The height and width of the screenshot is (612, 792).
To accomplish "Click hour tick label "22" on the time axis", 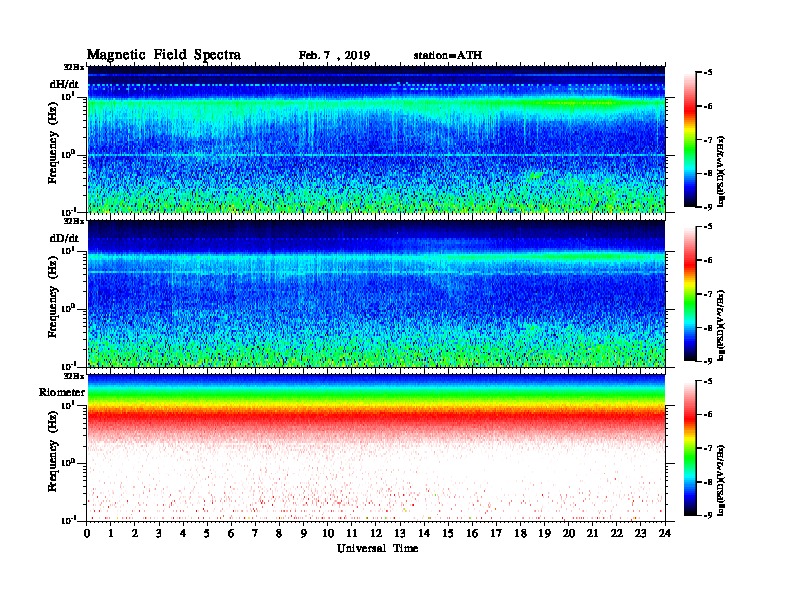I will pos(617,534).
